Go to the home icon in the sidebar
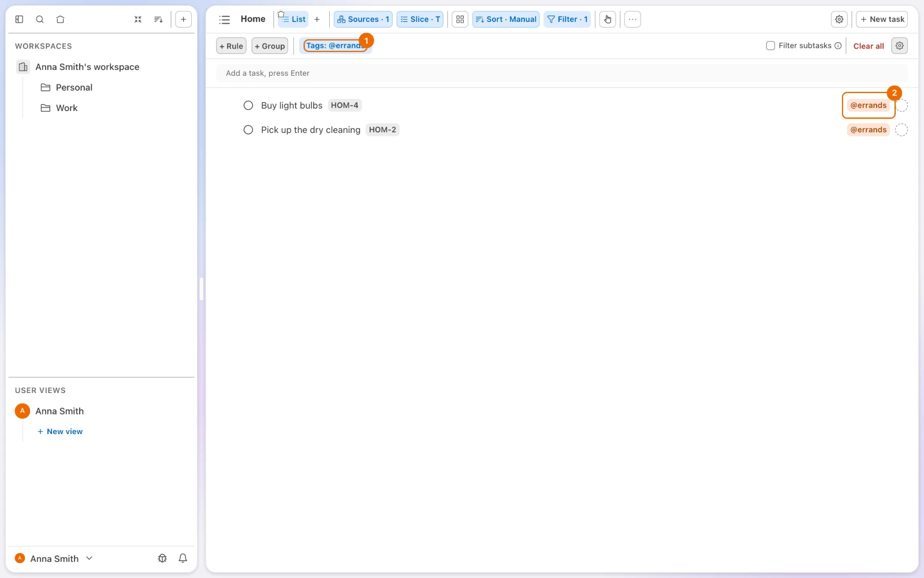The width and height of the screenshot is (924, 578). click(60, 19)
